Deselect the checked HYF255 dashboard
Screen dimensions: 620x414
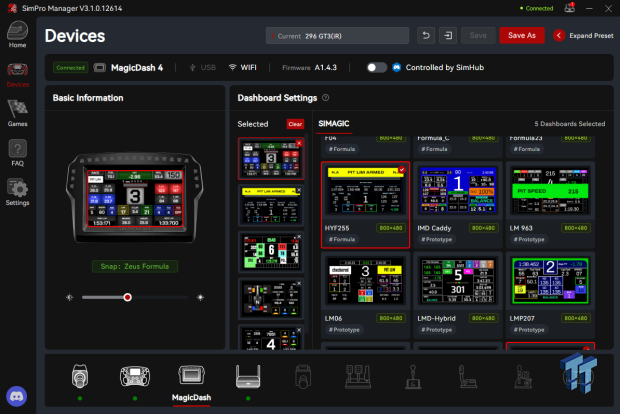[402, 169]
